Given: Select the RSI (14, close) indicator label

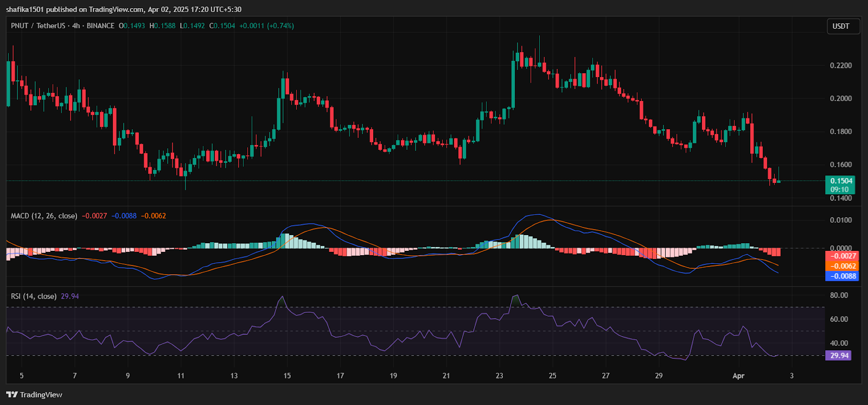Looking at the screenshot, I should click(34, 296).
